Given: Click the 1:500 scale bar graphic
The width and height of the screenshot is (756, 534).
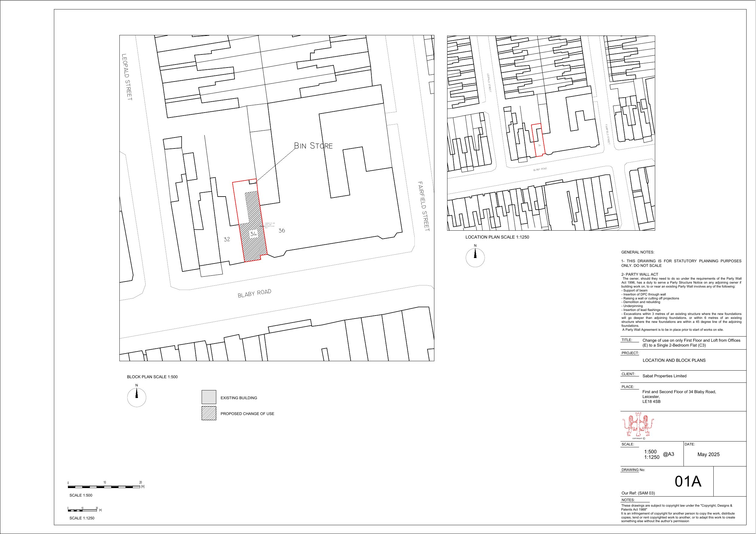Looking at the screenshot, I should (104, 487).
